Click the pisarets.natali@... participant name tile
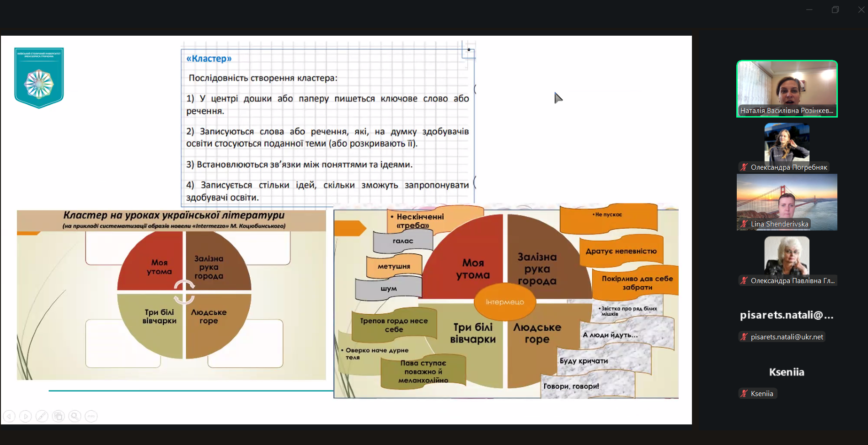The image size is (868, 445). click(787, 315)
